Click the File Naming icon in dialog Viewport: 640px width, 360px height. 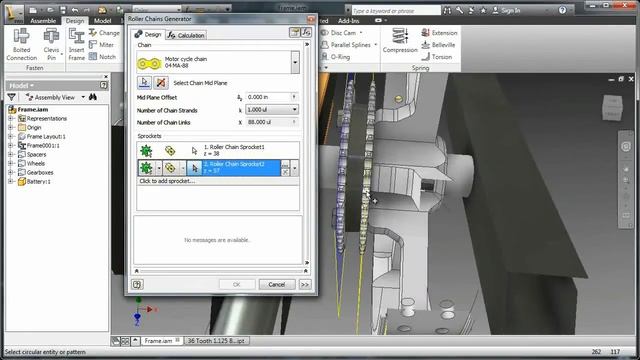294,32
